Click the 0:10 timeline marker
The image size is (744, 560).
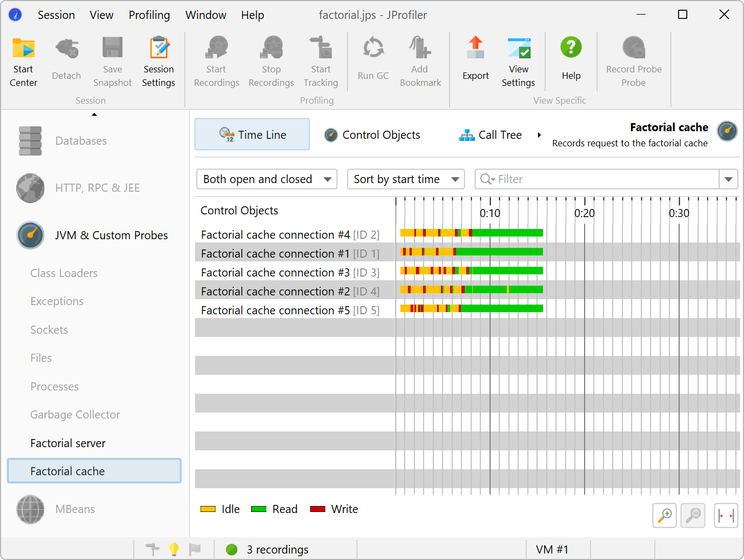[x=490, y=213]
